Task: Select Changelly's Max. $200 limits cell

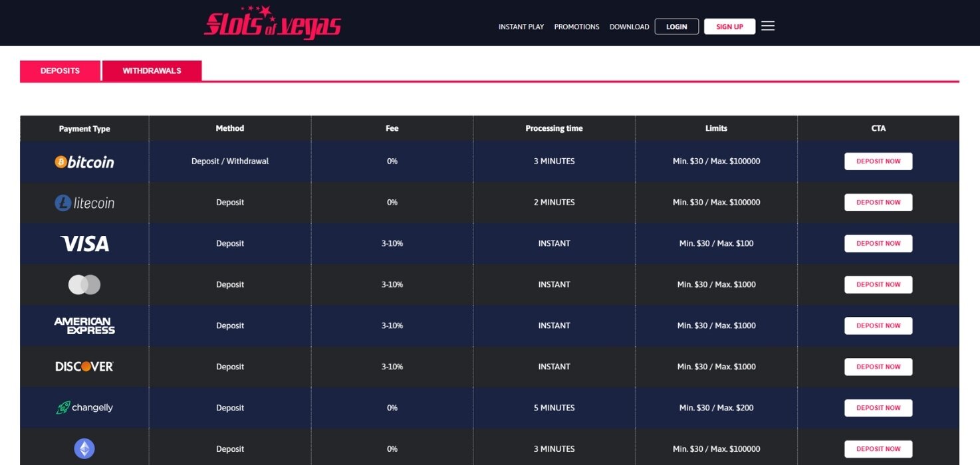Action: tap(716, 408)
